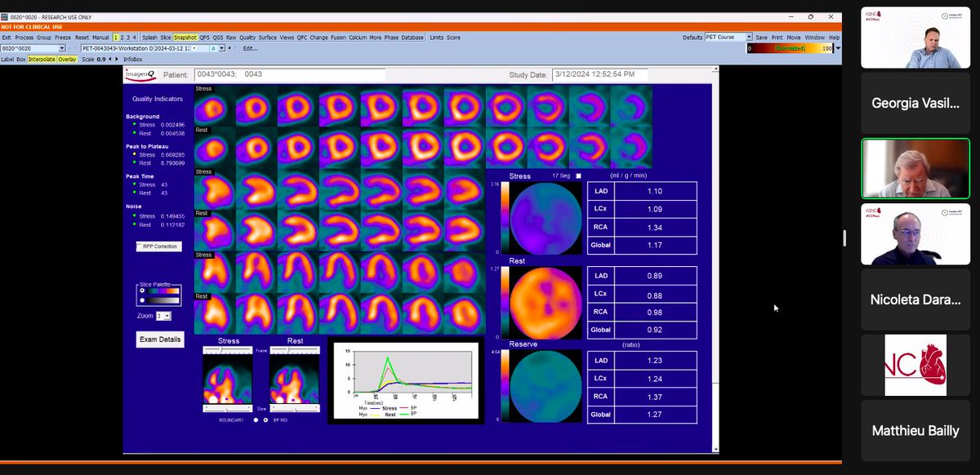Select dataset number 4
Screen dimensions: 980x475
click(135, 38)
